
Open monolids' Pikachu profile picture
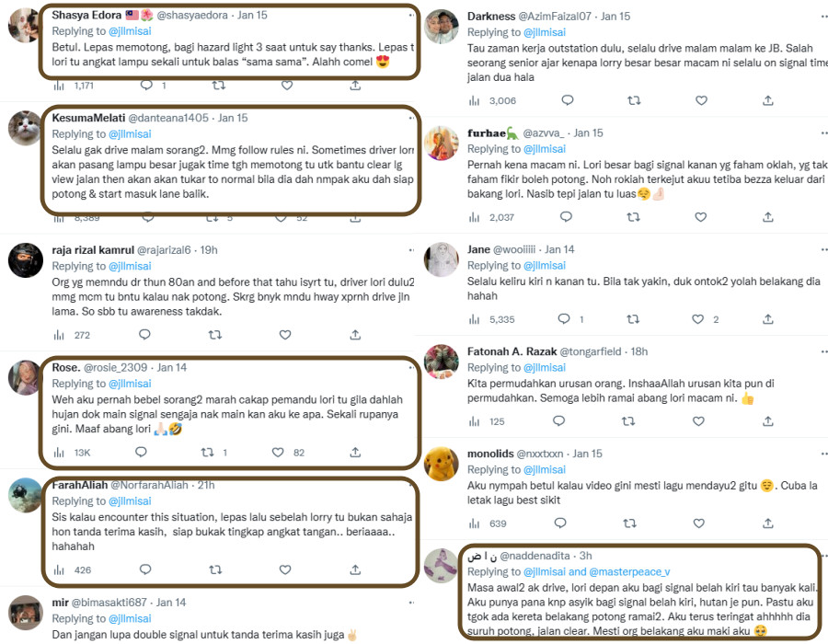pos(442,464)
